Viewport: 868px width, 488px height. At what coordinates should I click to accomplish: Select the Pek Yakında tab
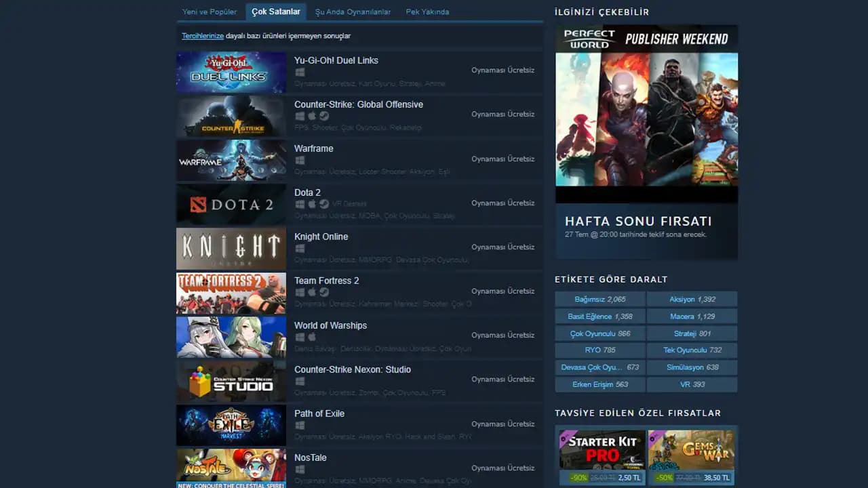click(427, 12)
